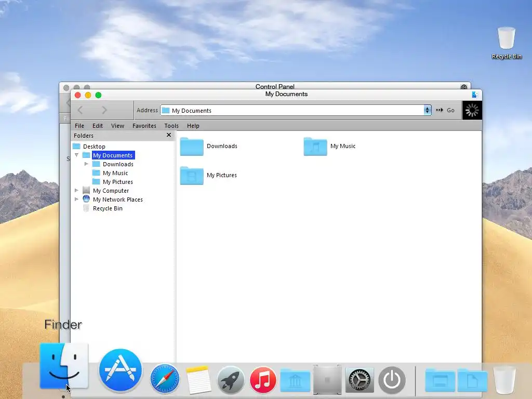Open the Trash in the dock
This screenshot has width=532, height=399.
(504, 380)
